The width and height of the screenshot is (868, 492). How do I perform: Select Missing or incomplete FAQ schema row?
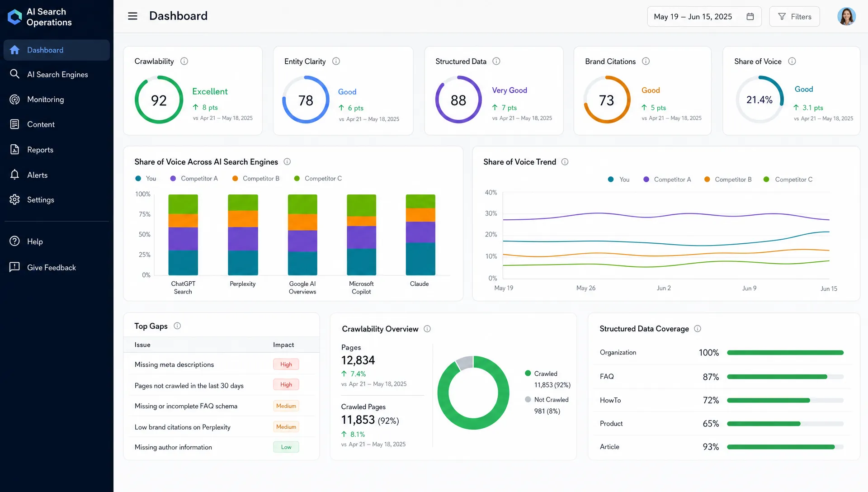click(222, 406)
